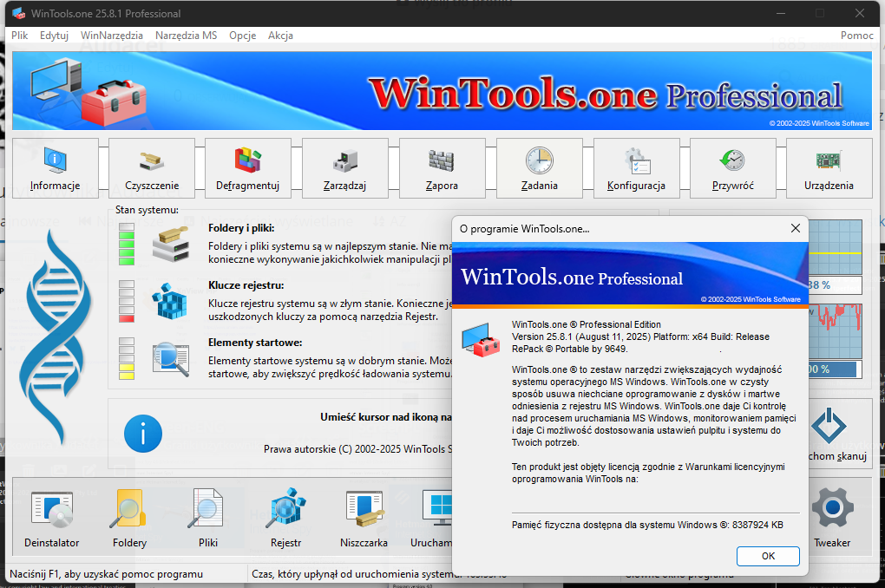
Task: Click the Foldery i pliki status icon
Action: click(170, 245)
